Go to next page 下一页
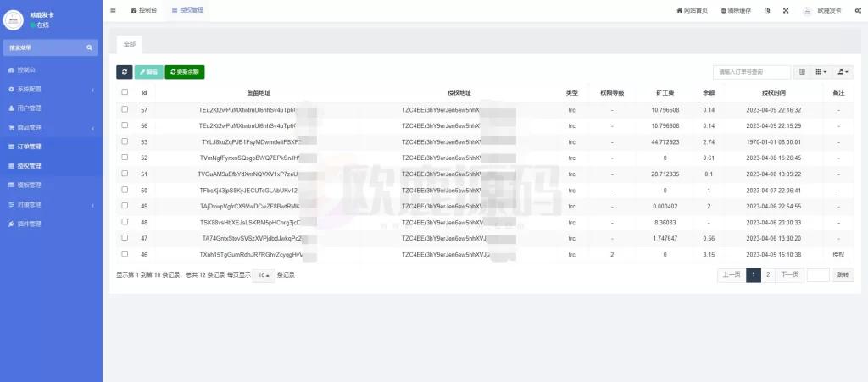Image resolution: width=868 pixels, height=382 pixels. (789, 275)
